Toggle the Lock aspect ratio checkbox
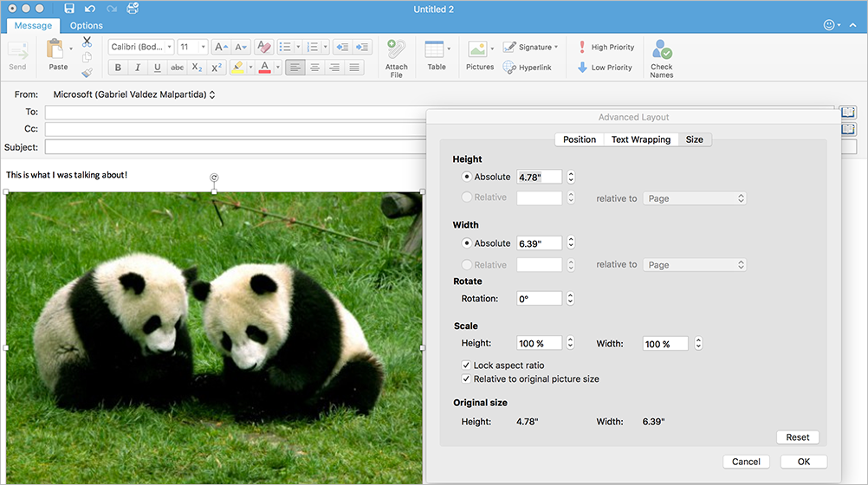The image size is (868, 485). 466,365
